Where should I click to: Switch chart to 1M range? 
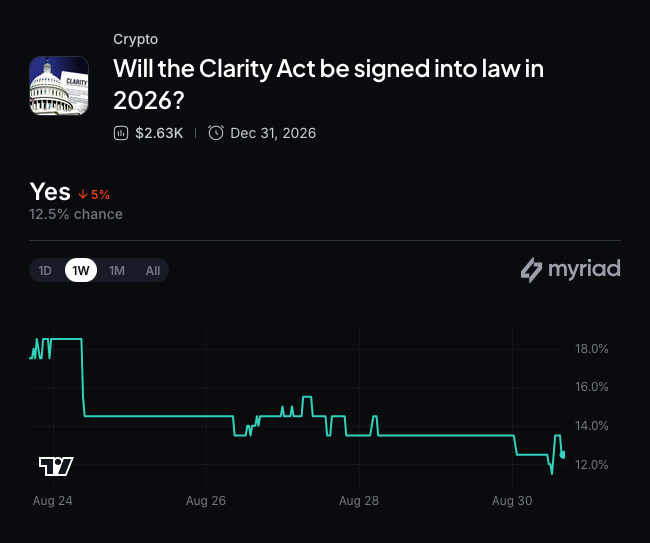pos(116,271)
